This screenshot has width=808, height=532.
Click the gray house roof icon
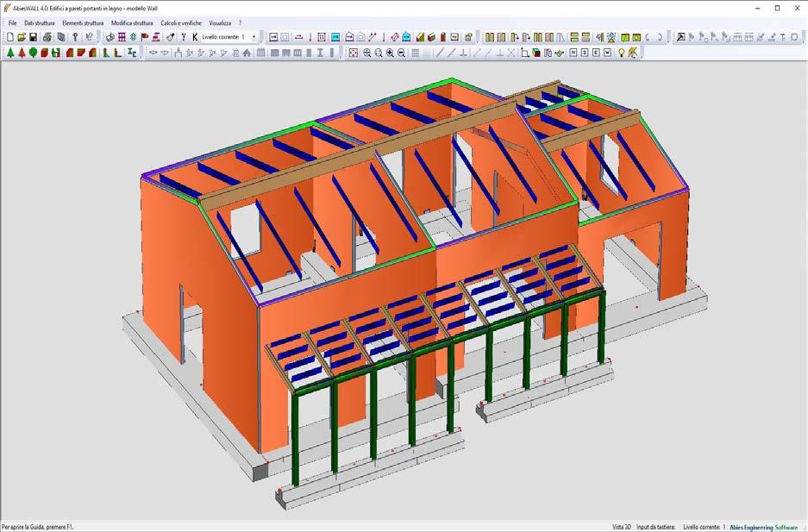[x=247, y=53]
